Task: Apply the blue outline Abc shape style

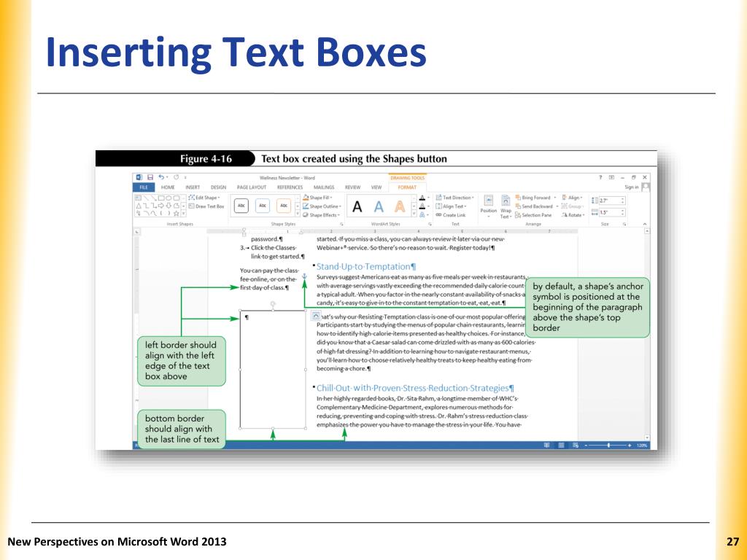Action: click(x=263, y=206)
